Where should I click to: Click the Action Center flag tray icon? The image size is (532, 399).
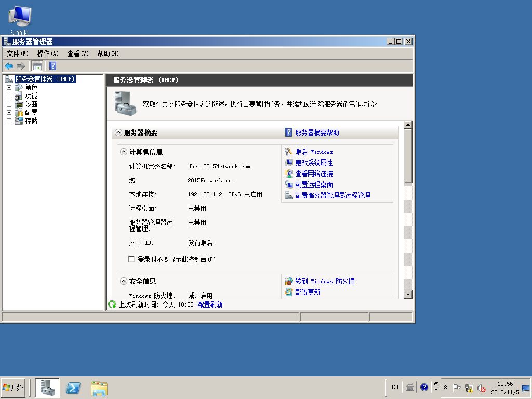(x=457, y=388)
